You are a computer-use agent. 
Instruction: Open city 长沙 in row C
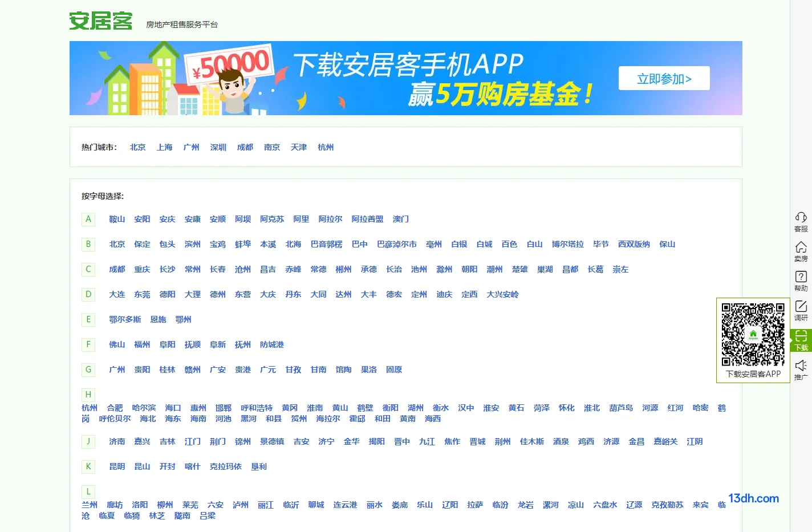167,269
